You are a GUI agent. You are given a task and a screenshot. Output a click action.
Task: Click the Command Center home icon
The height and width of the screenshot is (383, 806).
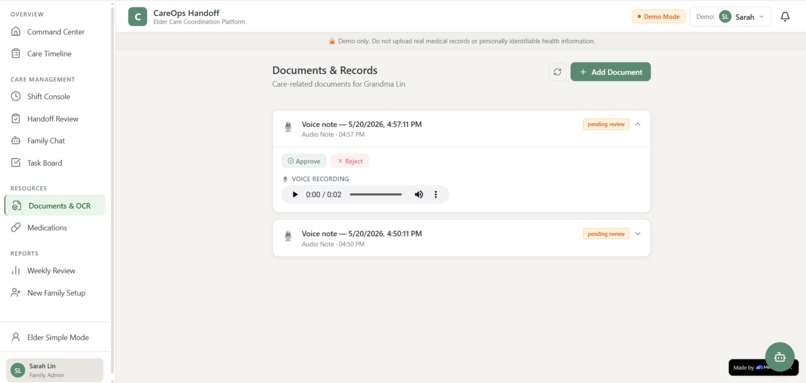point(16,31)
